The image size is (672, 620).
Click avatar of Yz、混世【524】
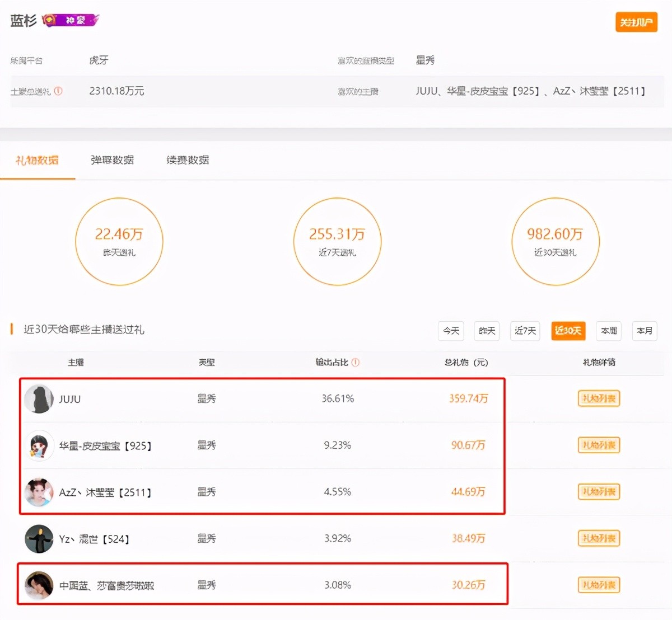39,539
